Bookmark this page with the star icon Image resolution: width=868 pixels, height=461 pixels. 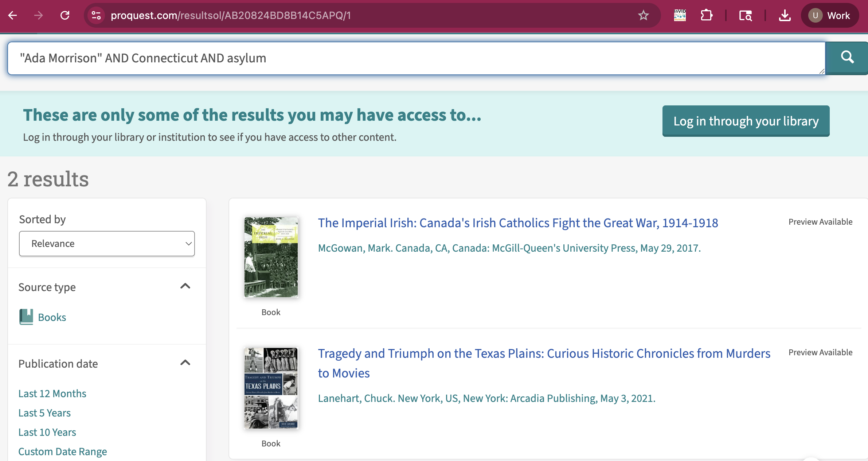(x=643, y=15)
